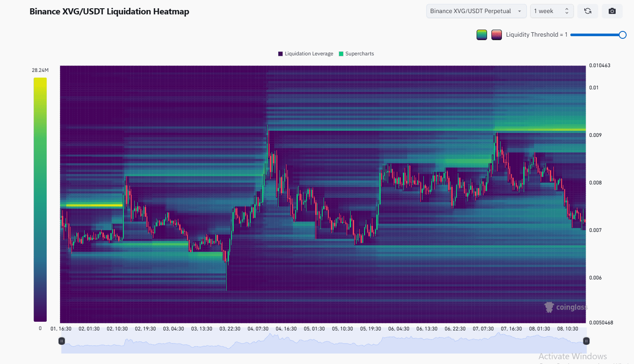
Task: Click the Liquidity Threshold = 1 label
Action: pos(536,35)
